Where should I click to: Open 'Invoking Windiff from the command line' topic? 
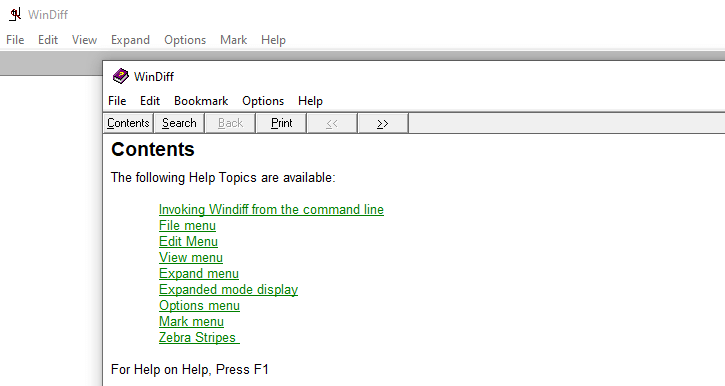(x=271, y=209)
